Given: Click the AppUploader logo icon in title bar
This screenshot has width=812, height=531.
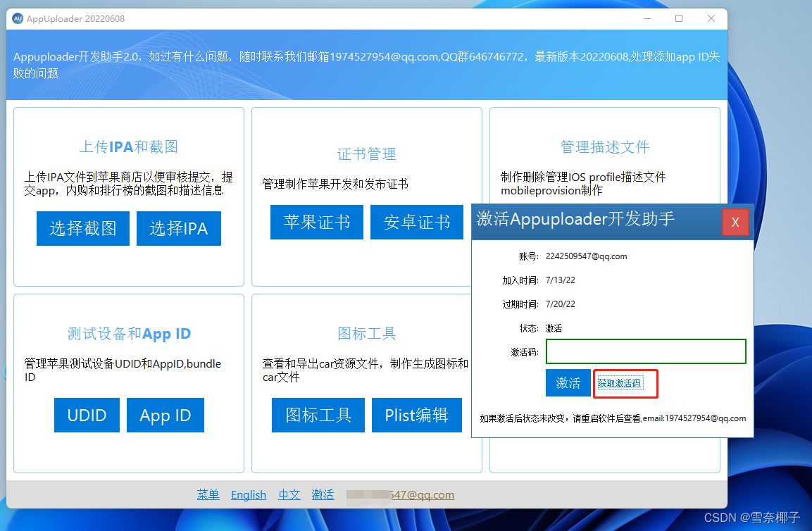Looking at the screenshot, I should [18, 18].
